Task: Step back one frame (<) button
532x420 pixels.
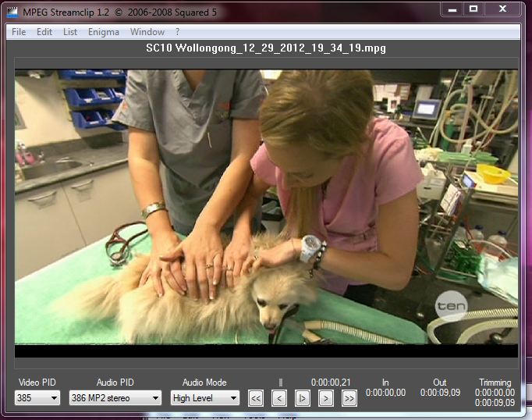Action: point(279,398)
